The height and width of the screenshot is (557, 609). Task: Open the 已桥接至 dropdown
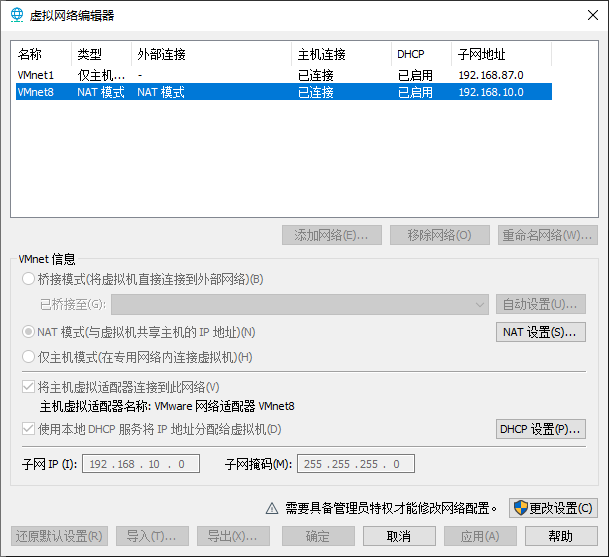tap(300, 304)
